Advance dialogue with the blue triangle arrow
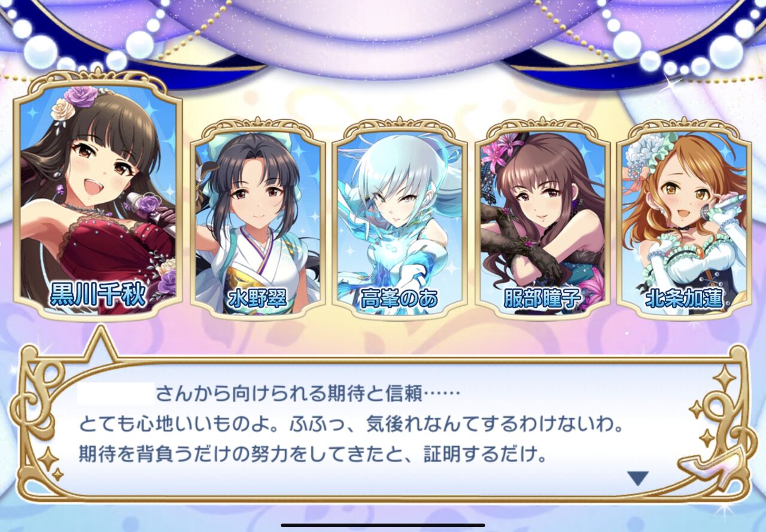 click(638, 478)
